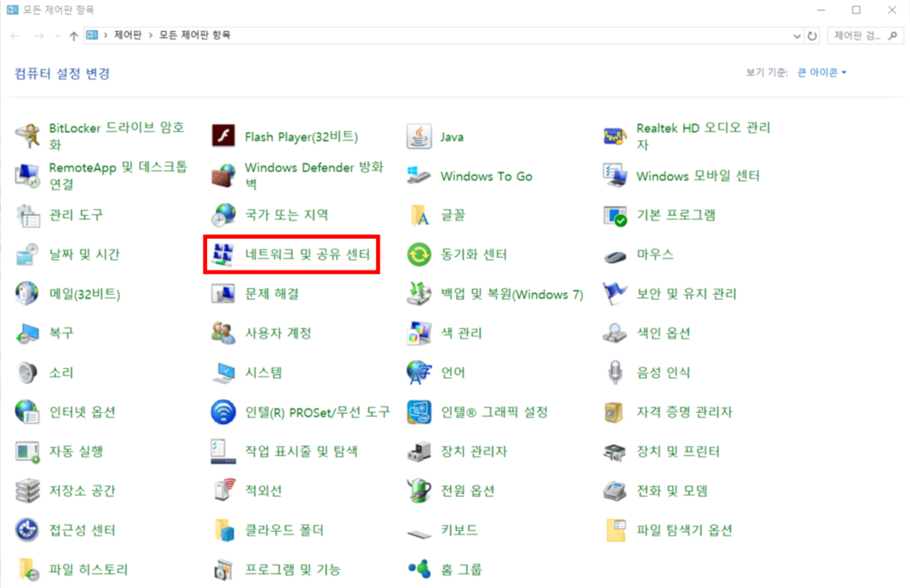
Task: Expand the recent locations arrow beside Forward
Action: click(58, 36)
